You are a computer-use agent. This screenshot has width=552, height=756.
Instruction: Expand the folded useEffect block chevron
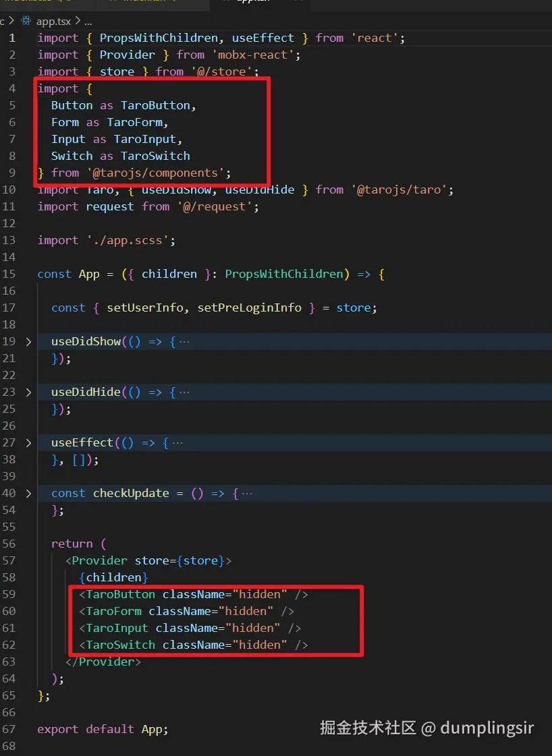(x=28, y=443)
